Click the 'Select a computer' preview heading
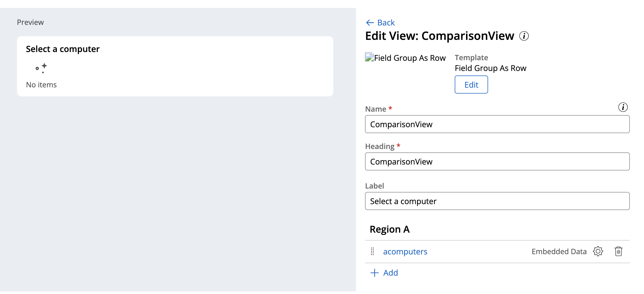 63,49
